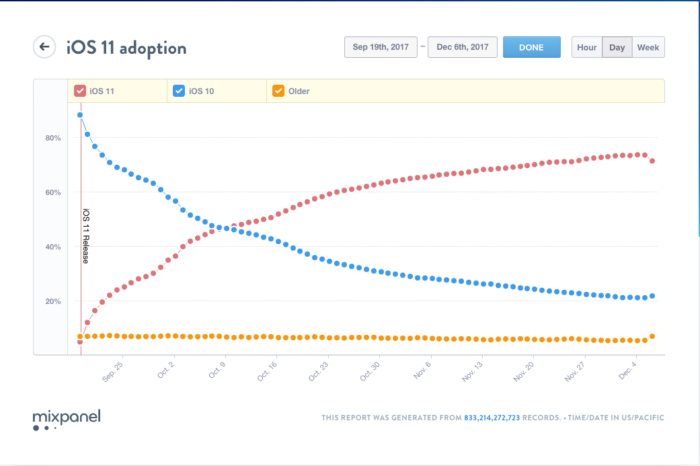Click the 60% y-axis label
The width and height of the screenshot is (700, 466).
point(53,192)
